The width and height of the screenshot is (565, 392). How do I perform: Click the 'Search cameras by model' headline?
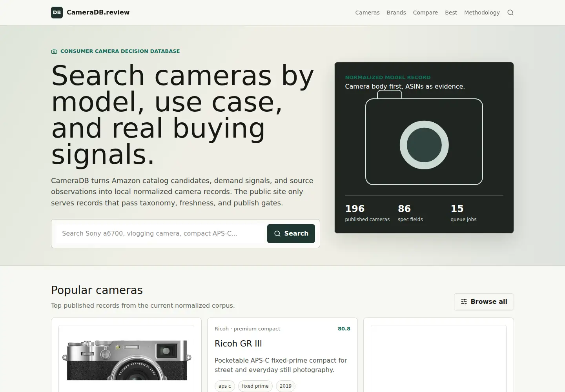point(182,115)
